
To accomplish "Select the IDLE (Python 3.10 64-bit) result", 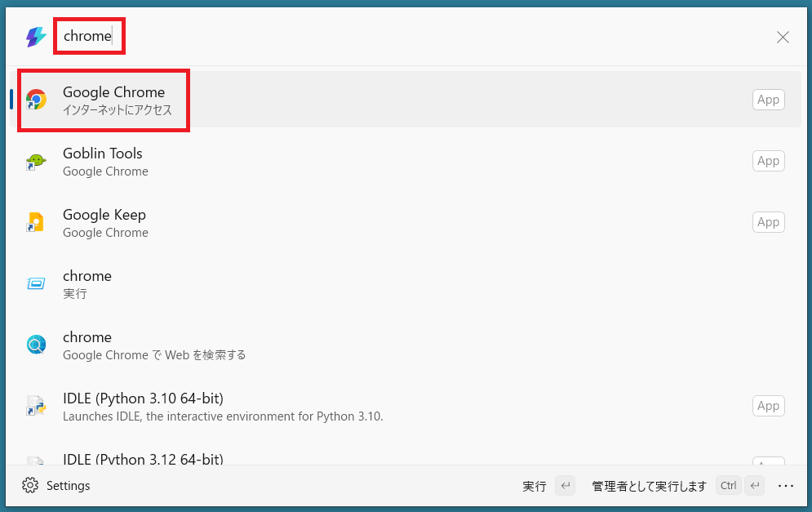I will pyautogui.click(x=406, y=406).
